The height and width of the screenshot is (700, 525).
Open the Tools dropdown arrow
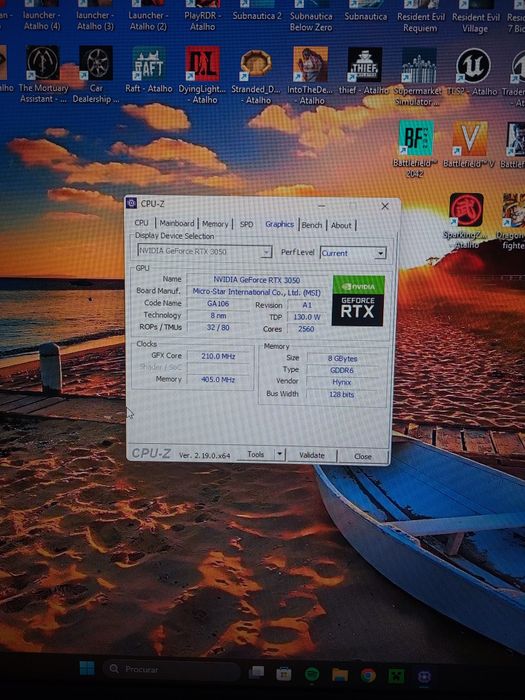(x=279, y=454)
